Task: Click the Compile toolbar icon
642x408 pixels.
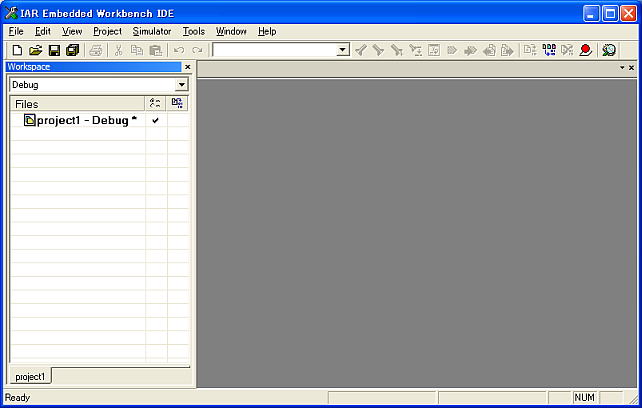Action: (x=530, y=50)
